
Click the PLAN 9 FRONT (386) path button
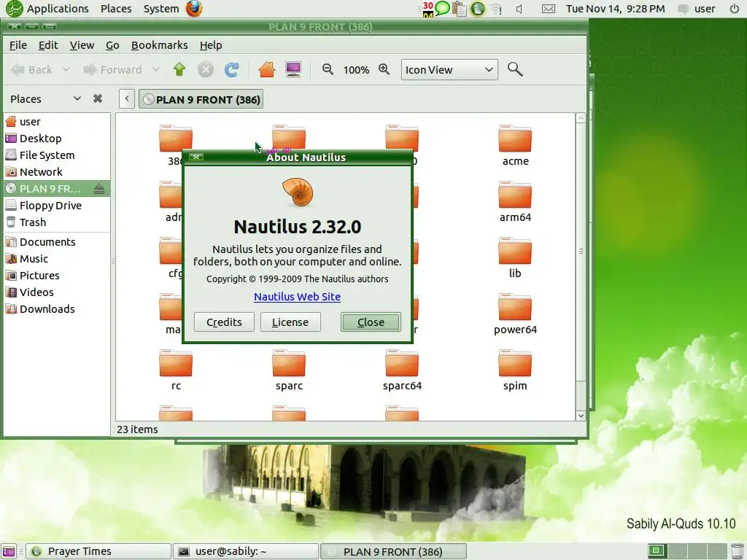tap(201, 99)
